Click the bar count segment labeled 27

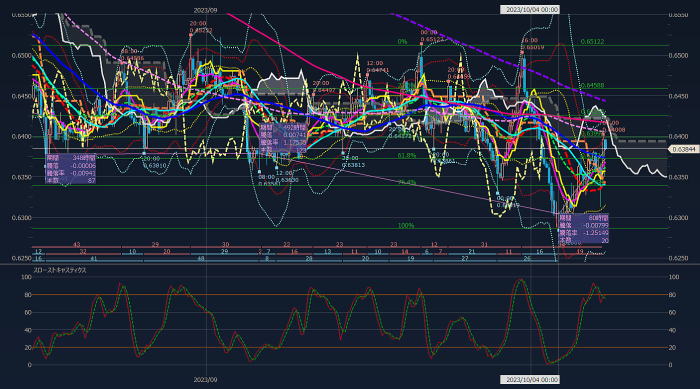[x=465, y=258]
